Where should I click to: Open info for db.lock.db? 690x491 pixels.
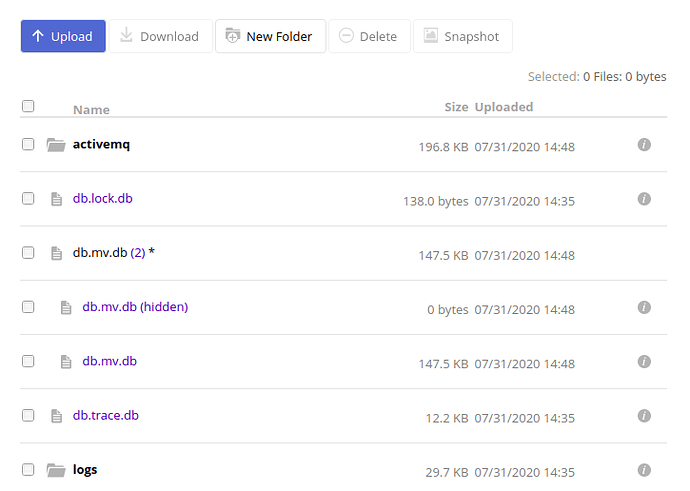[644, 199]
